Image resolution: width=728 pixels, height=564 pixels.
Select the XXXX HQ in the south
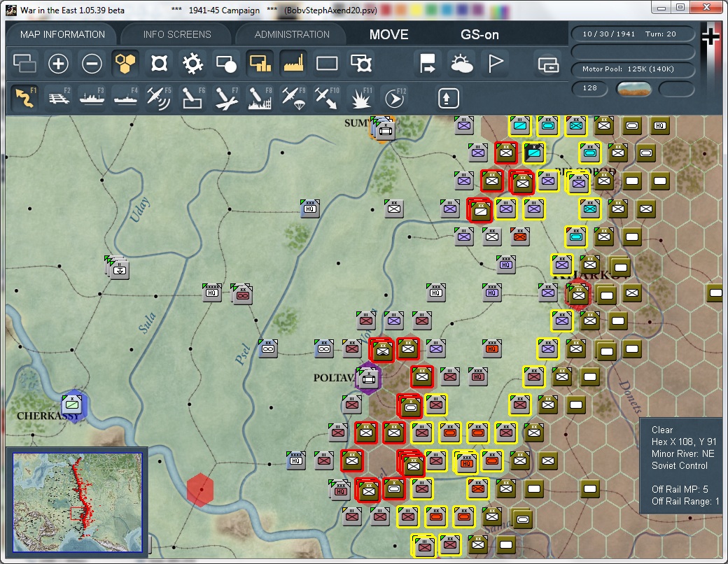295,460
